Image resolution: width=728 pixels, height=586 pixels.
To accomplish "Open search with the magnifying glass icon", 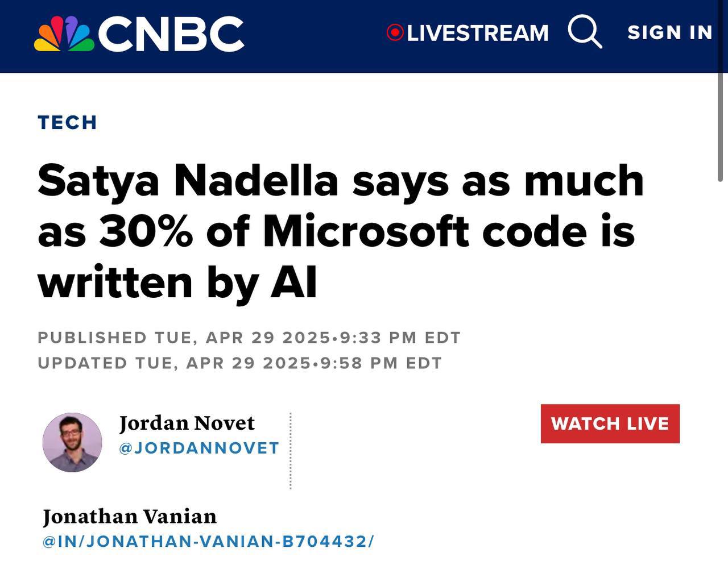I will [585, 32].
